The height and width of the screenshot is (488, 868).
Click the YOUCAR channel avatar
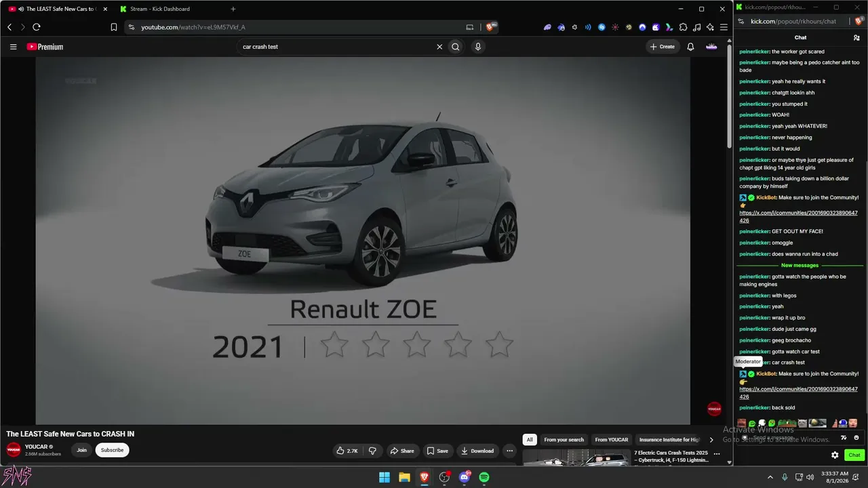(x=14, y=450)
